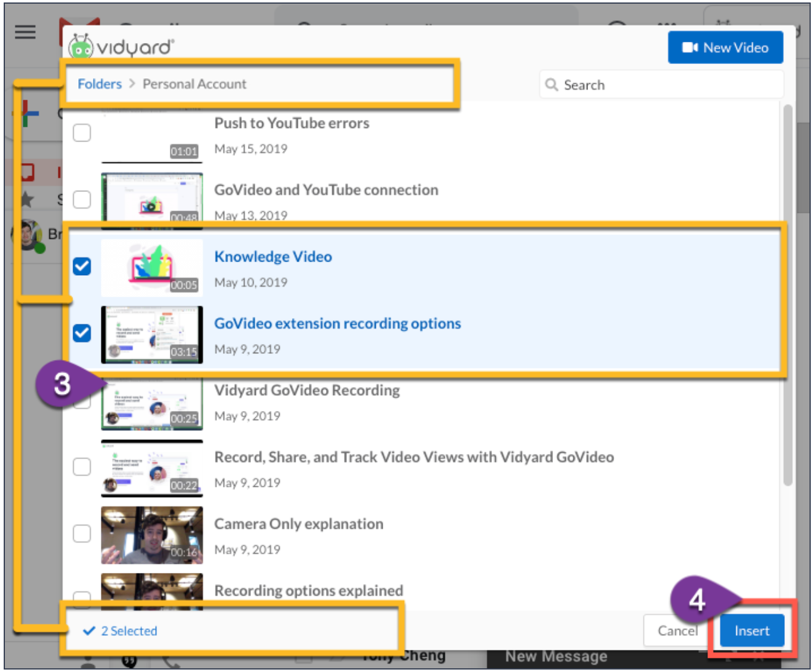The height and width of the screenshot is (672, 812).
Task: Click the video list vertical scrollbar
Action: [787, 295]
